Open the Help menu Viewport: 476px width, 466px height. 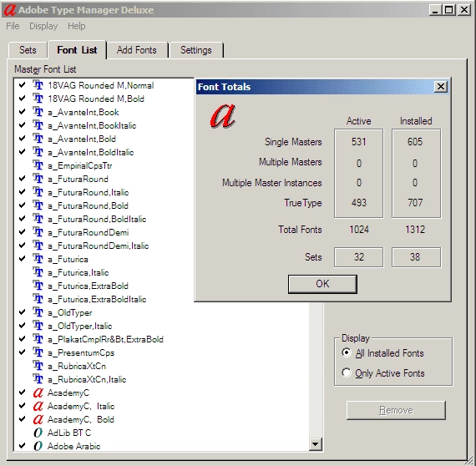pos(77,26)
